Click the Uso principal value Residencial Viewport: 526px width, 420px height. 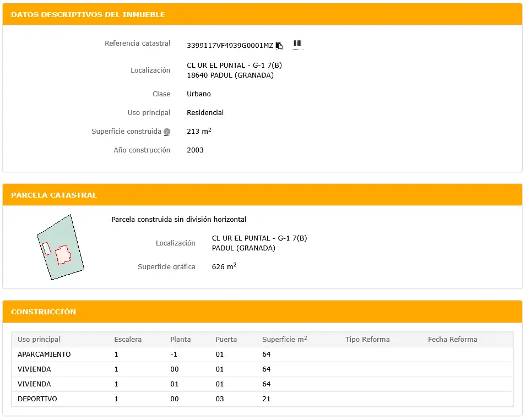205,113
